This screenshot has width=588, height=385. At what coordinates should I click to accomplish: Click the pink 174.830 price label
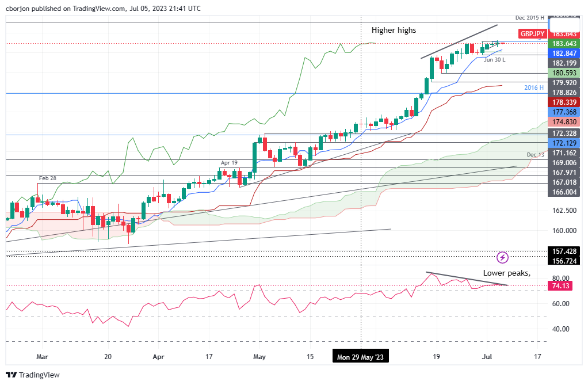(x=564, y=122)
